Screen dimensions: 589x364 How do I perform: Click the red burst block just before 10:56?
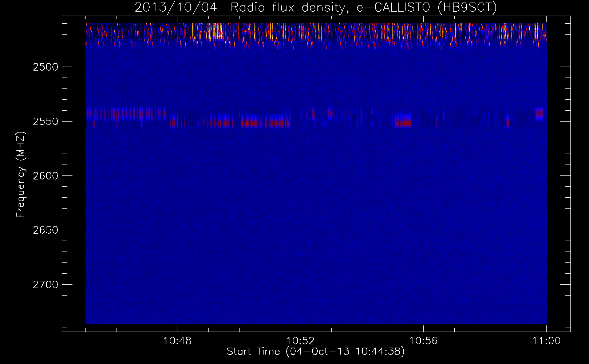403,120
